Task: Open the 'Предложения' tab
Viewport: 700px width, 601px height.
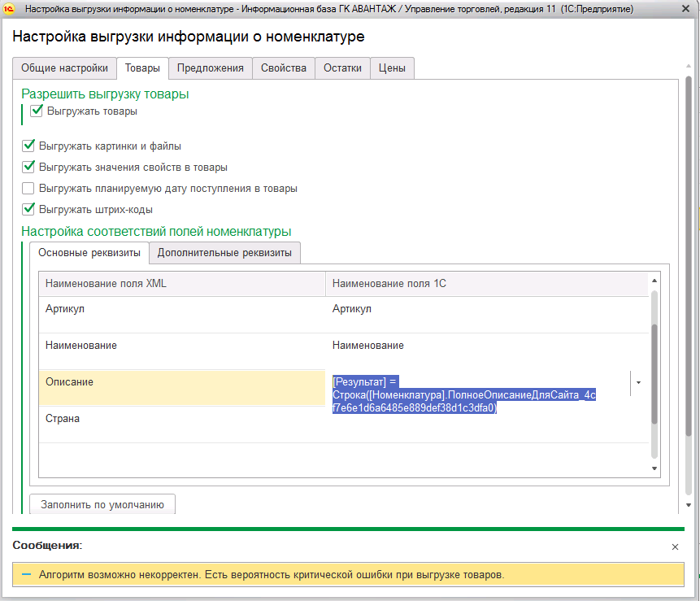Action: coord(211,68)
